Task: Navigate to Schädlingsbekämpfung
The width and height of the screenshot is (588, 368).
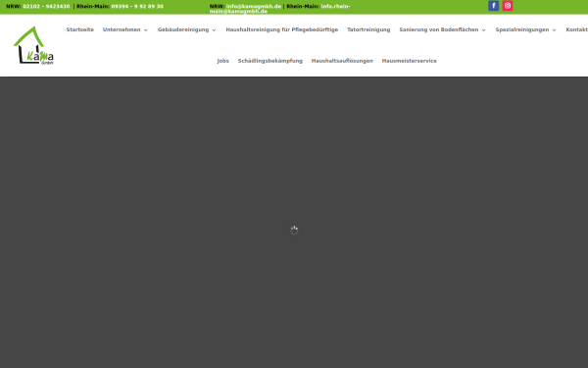Action: (x=270, y=61)
